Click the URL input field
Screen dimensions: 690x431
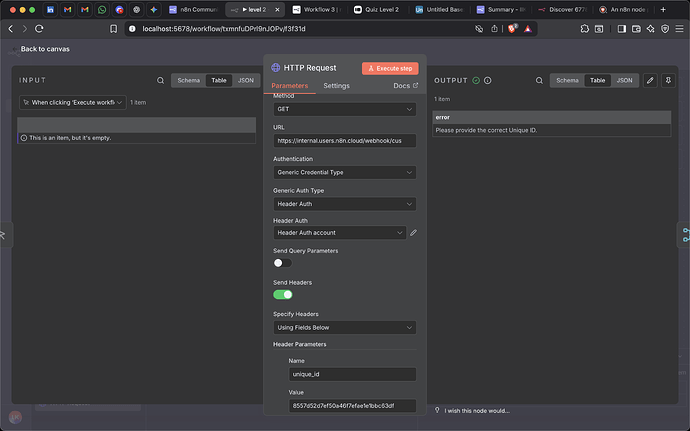(x=344, y=141)
